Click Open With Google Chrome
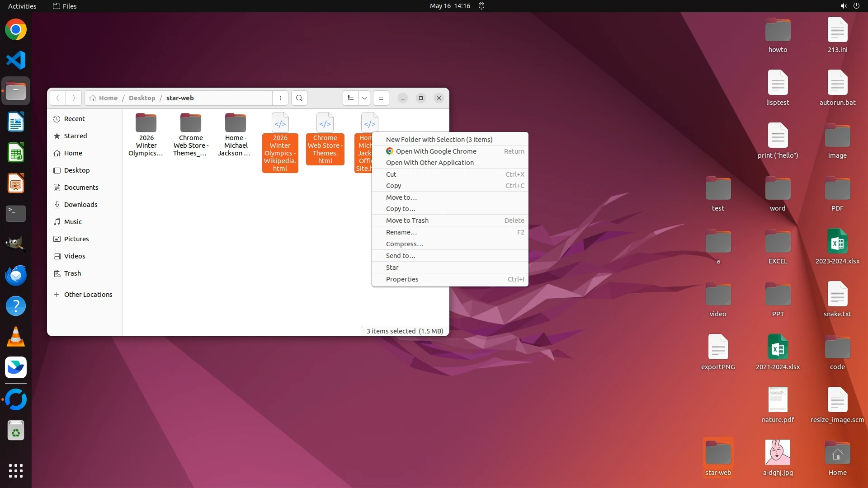Image resolution: width=868 pixels, height=488 pixels. [x=436, y=151]
